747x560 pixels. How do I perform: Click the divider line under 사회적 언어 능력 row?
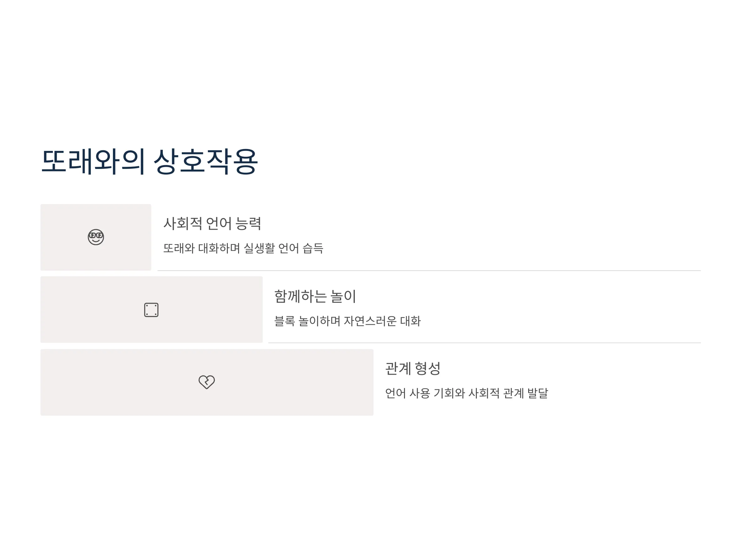click(429, 271)
